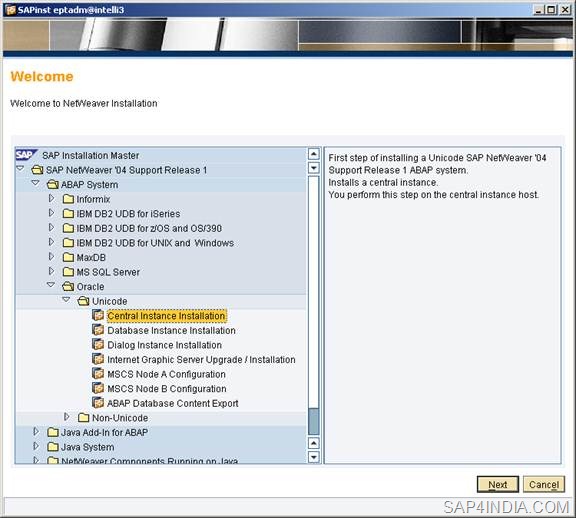Image resolution: width=576 pixels, height=518 pixels.
Task: Select Dialog Instance Installation
Action: [x=165, y=345]
